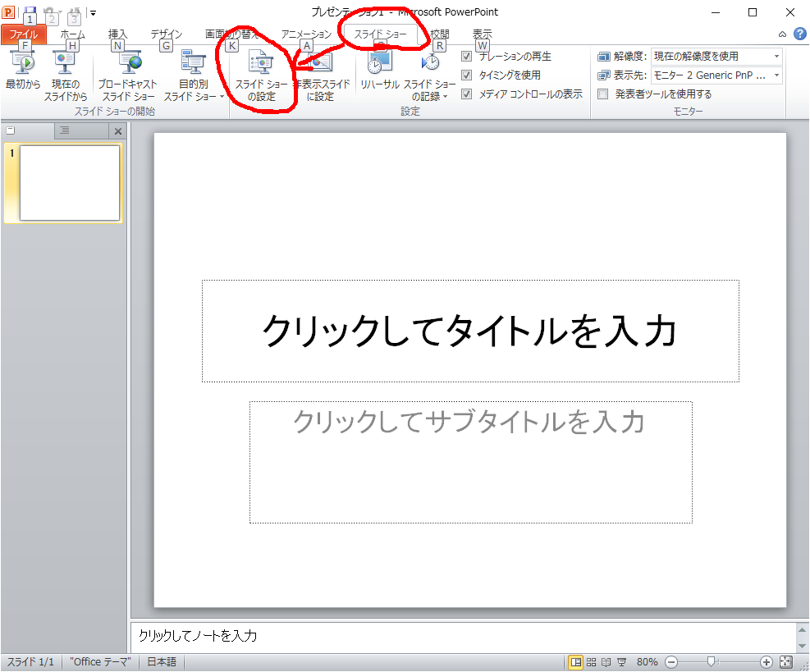Open the ファイル tab
Viewport: 810px width, 672px height.
(x=23, y=34)
